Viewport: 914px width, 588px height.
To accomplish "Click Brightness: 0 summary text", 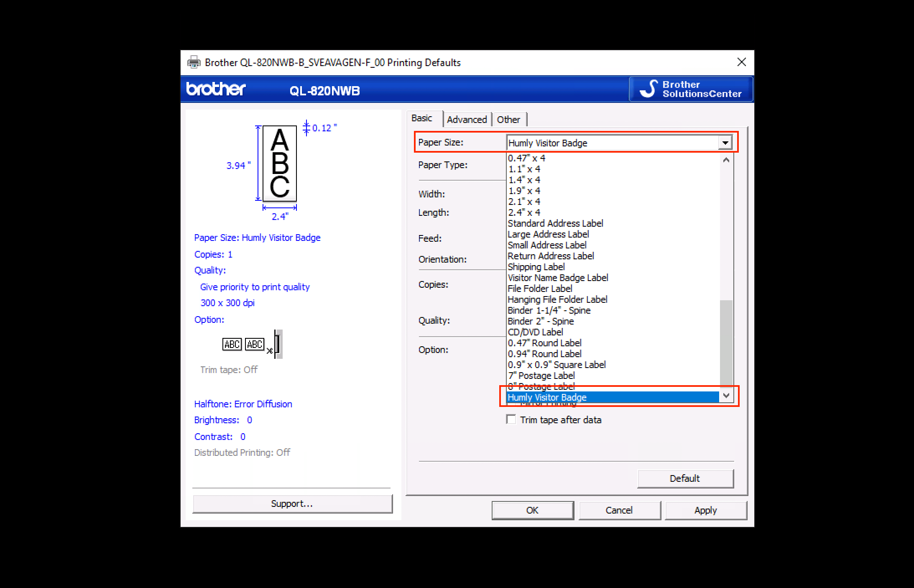I will [x=223, y=420].
